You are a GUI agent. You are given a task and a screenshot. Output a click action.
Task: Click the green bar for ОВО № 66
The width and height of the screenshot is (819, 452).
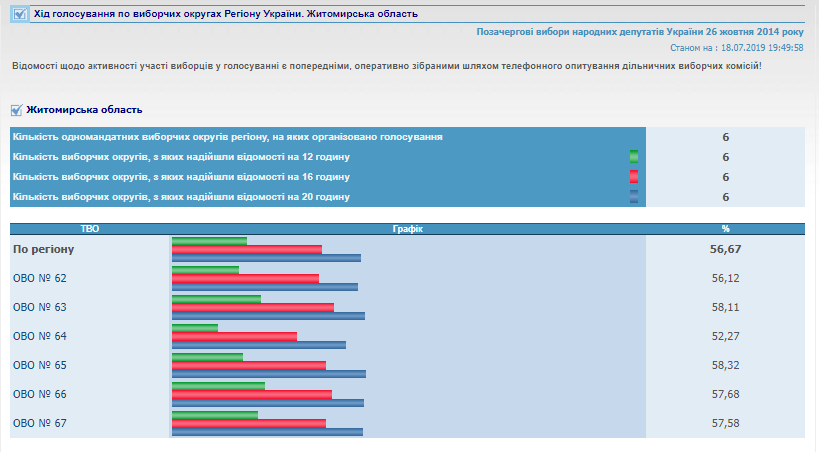coord(218,385)
